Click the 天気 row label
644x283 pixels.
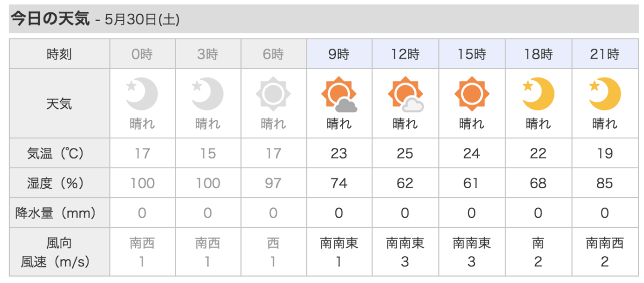click(x=60, y=103)
